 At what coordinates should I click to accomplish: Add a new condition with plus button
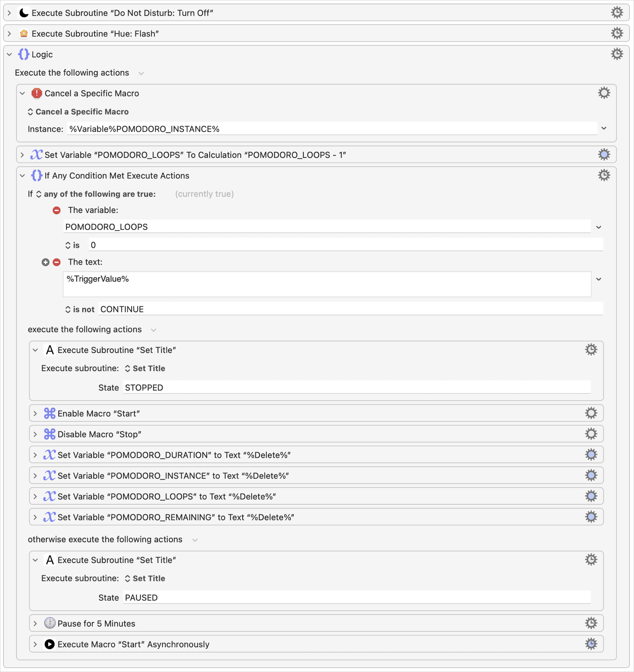tap(45, 262)
